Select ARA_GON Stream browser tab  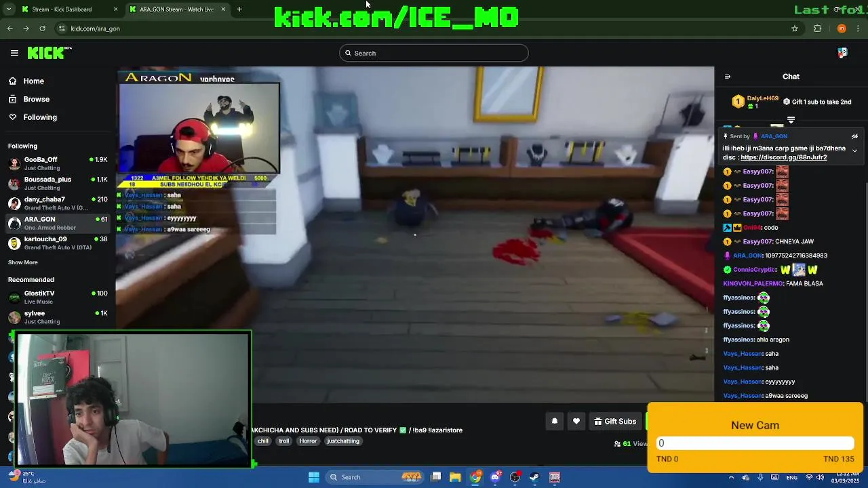(176, 9)
